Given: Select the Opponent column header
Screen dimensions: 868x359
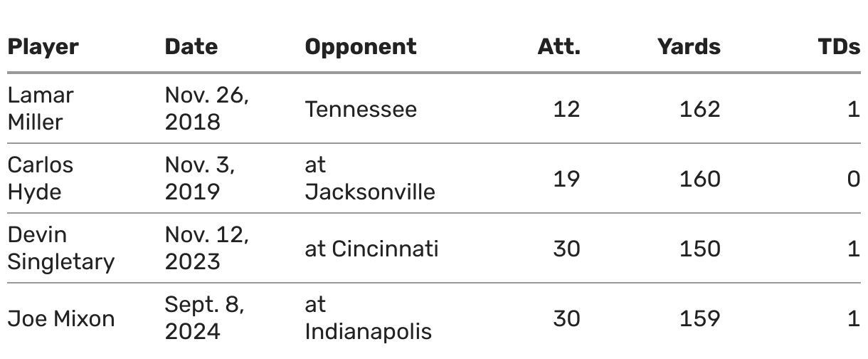Looking at the screenshot, I should pyautogui.click(x=360, y=47).
